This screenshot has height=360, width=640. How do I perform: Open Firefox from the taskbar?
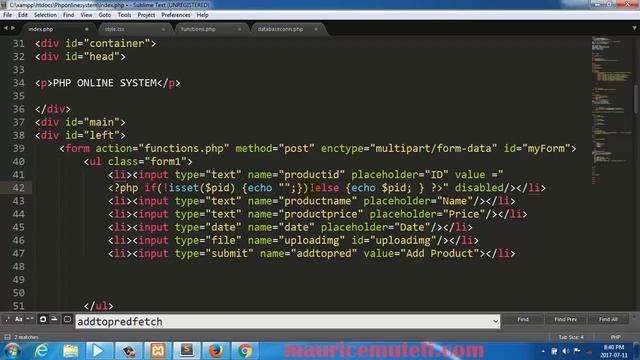pyautogui.click(x=216, y=351)
